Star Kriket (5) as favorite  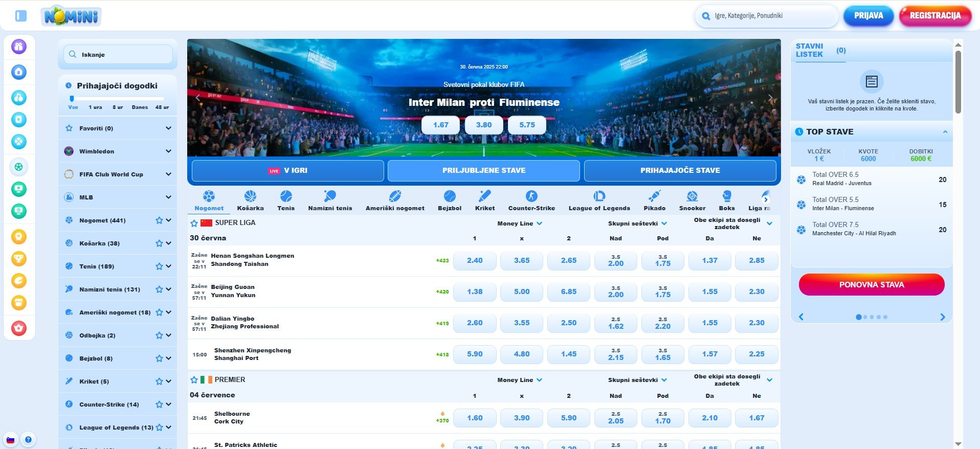coord(159,381)
